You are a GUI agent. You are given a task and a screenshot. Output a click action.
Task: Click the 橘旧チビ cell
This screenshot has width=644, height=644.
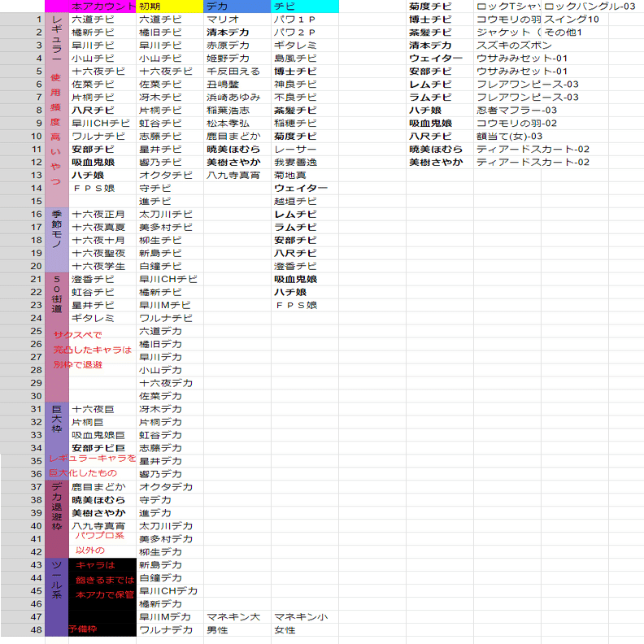(170, 33)
